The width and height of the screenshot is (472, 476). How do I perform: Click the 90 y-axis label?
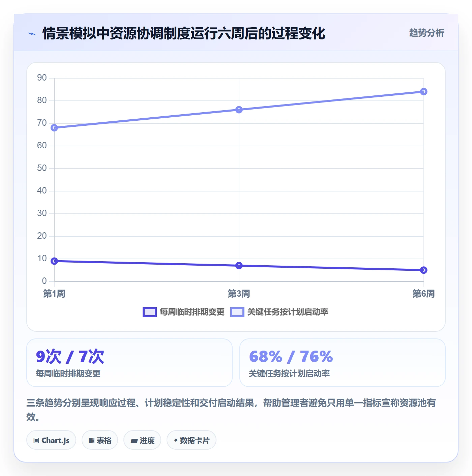(x=42, y=78)
